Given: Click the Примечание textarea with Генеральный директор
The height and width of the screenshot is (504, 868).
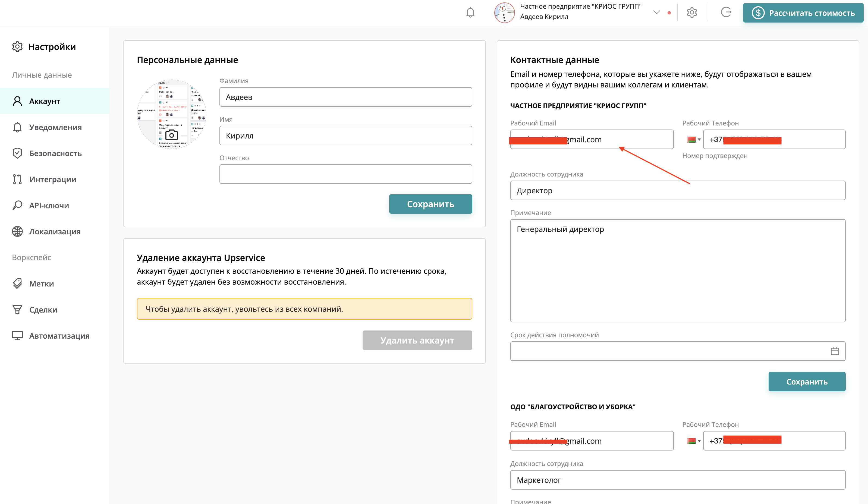Looking at the screenshot, I should (x=678, y=270).
